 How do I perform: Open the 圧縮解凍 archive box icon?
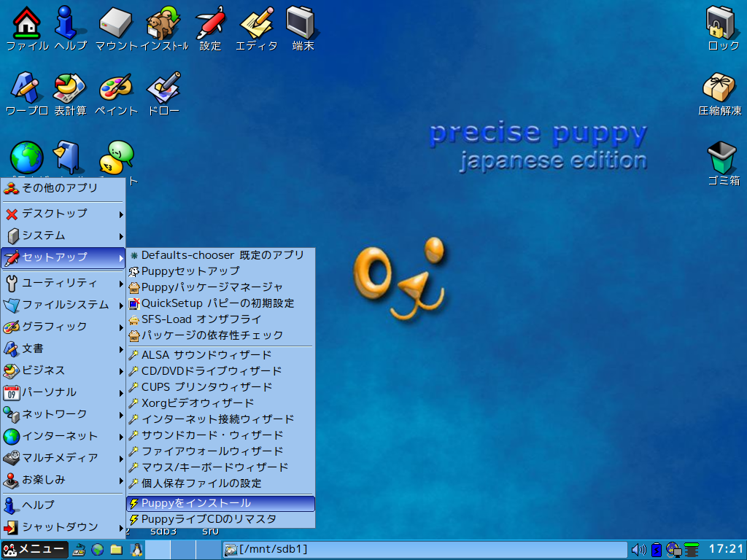719,88
